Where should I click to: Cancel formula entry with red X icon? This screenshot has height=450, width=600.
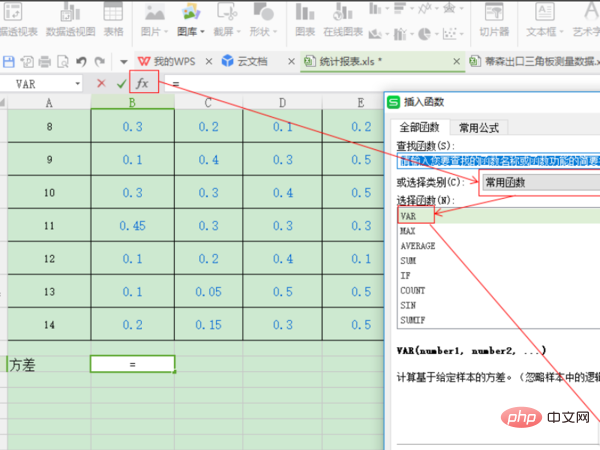pyautogui.click(x=101, y=83)
